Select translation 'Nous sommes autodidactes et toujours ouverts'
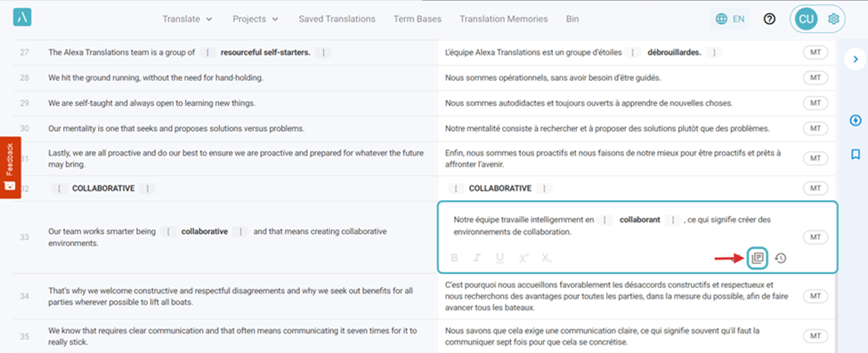The image size is (868, 353). pyautogui.click(x=588, y=103)
